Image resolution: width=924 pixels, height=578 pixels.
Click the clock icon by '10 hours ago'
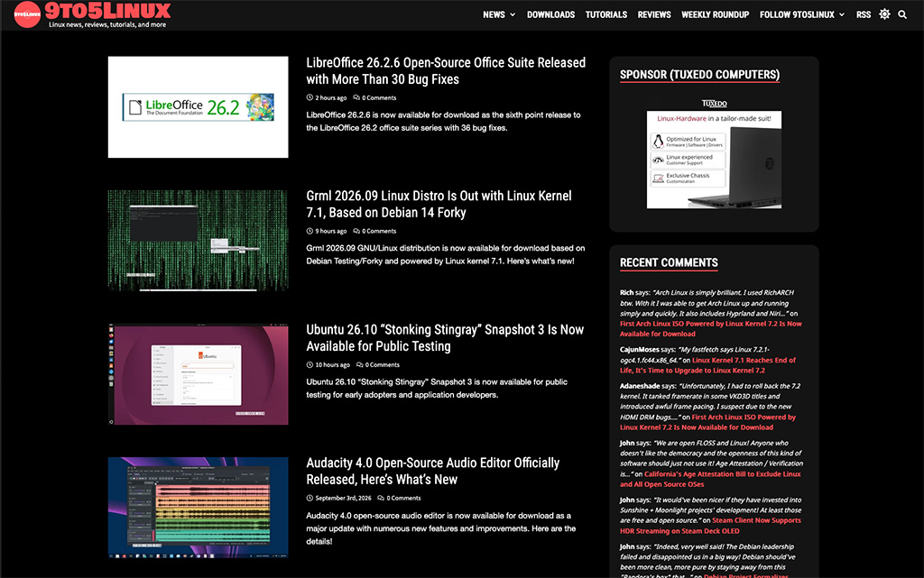coord(310,365)
